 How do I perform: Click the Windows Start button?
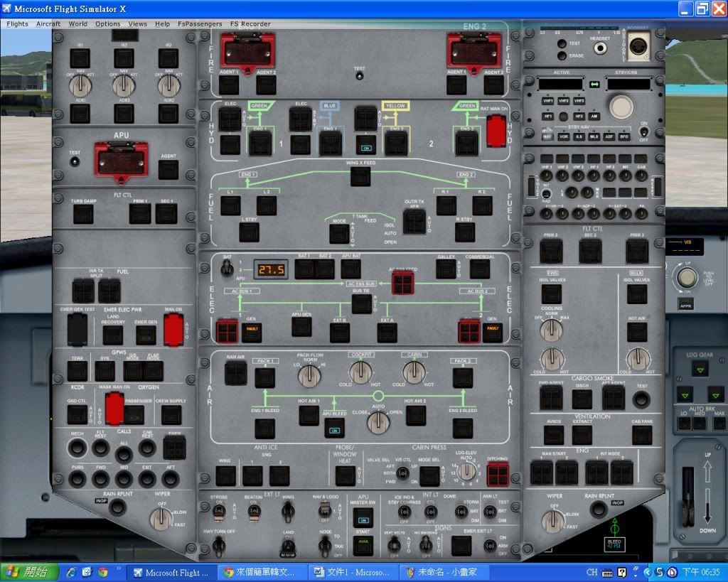[29, 572]
